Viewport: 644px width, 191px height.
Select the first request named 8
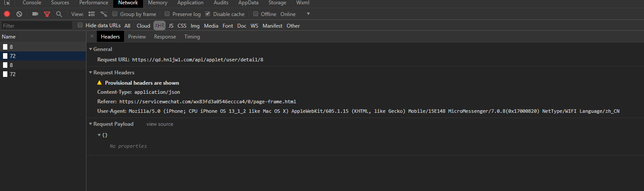(x=43, y=47)
